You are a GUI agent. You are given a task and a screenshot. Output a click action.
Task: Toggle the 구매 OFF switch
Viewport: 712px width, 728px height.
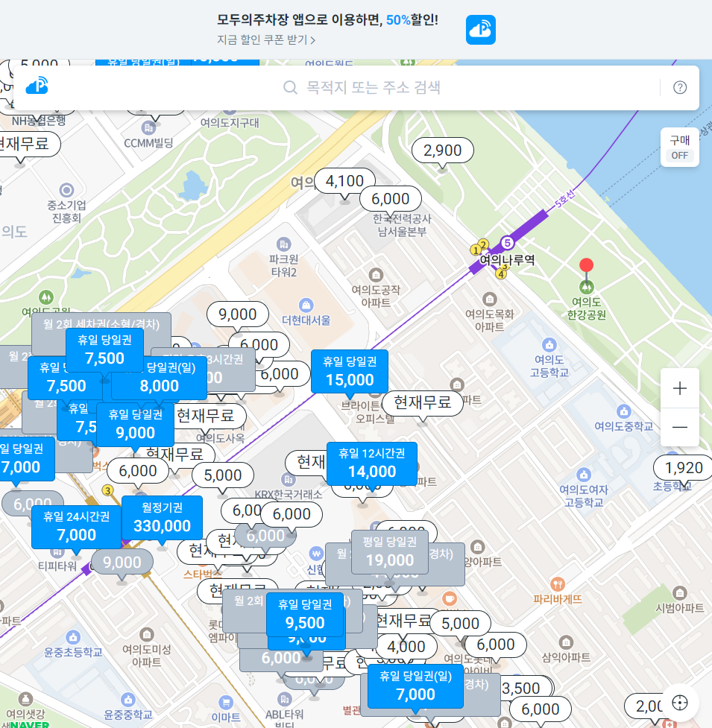[680, 148]
